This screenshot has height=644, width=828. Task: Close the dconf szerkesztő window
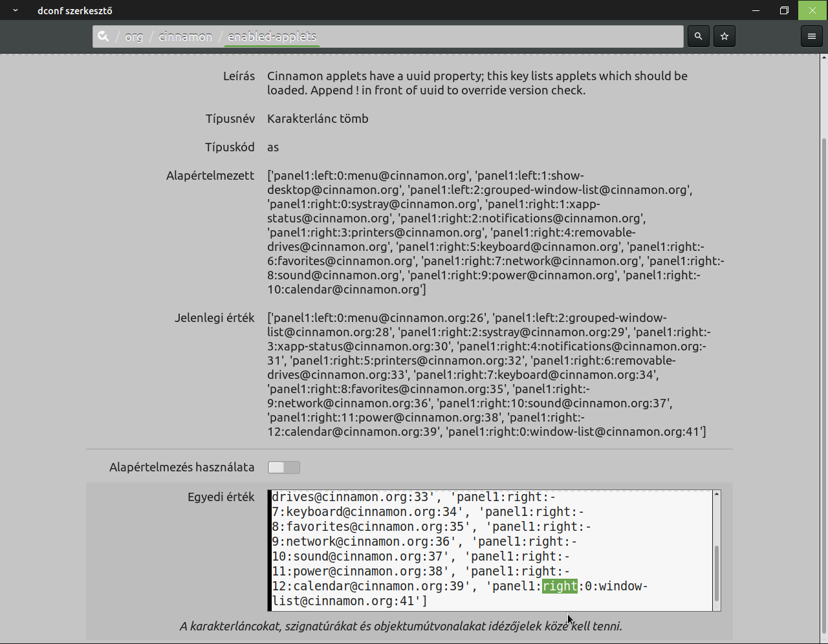pyautogui.click(x=812, y=10)
